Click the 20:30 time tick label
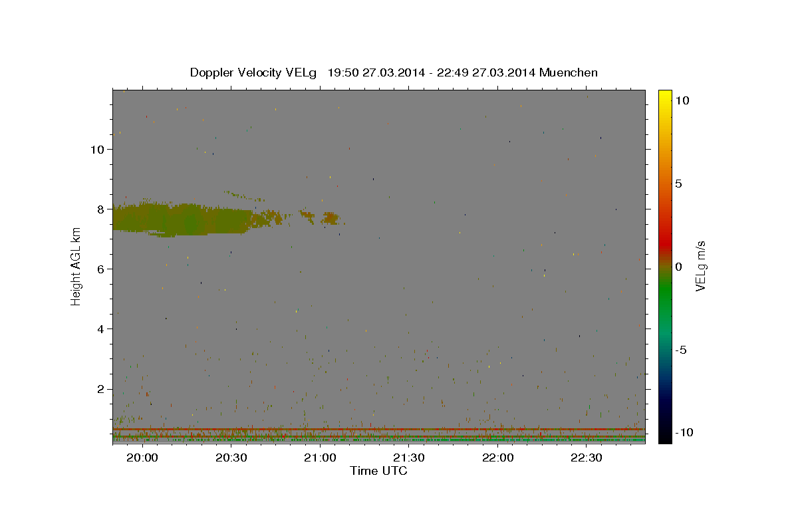Screen dimensions: 798x532 coord(231,458)
